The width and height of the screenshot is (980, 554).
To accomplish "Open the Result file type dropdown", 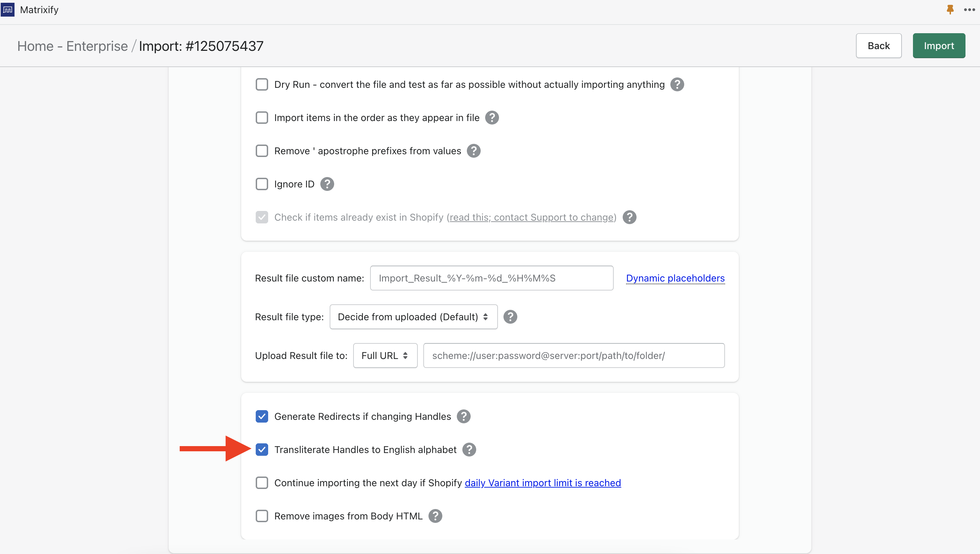I will coord(413,317).
